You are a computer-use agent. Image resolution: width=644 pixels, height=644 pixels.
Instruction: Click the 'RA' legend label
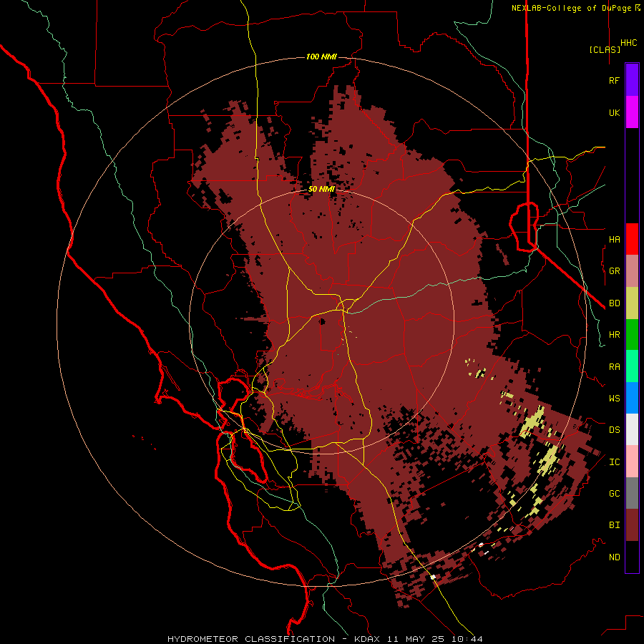(x=614, y=367)
